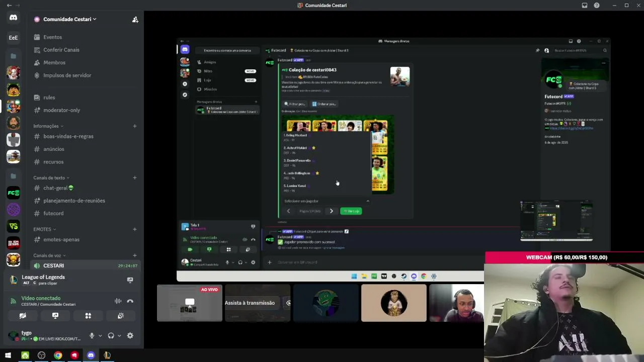The width and height of the screenshot is (644, 362).
Task: Open League of Legends taskbar icon
Action: (x=107, y=355)
